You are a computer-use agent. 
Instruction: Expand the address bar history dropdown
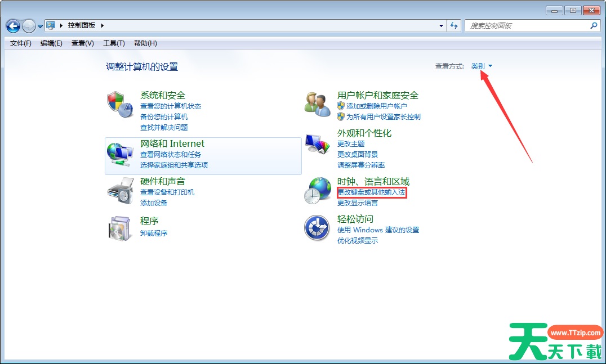(441, 26)
